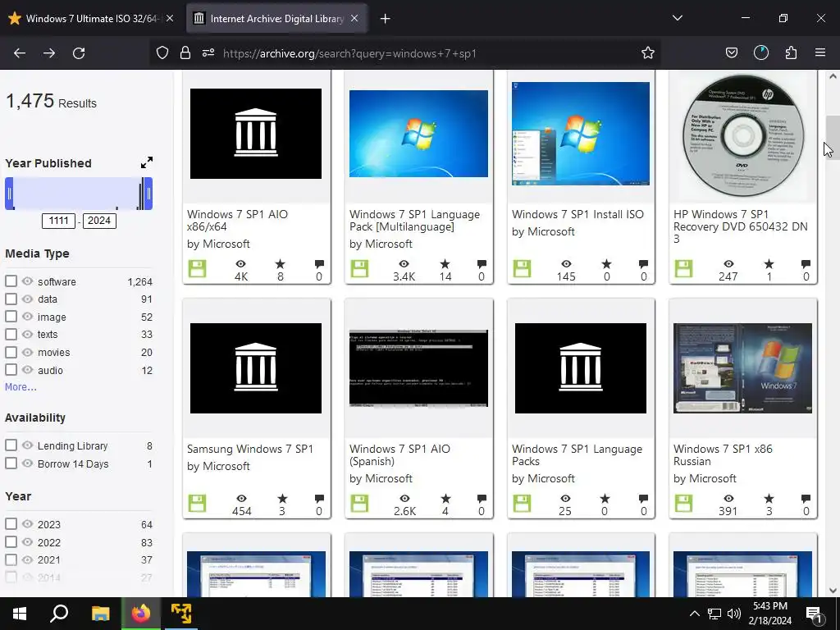Open the notification center
The width and height of the screenshot is (840, 630).
[815, 614]
